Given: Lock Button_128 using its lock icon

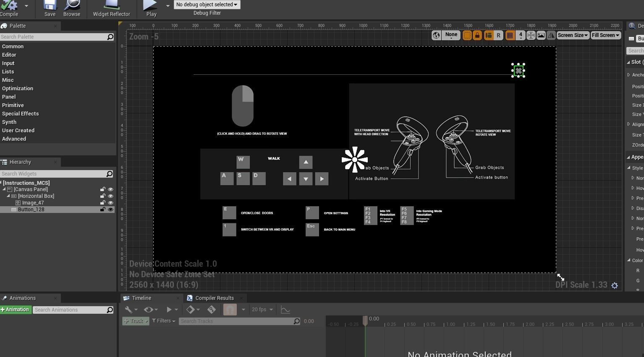Looking at the screenshot, I should tap(102, 210).
